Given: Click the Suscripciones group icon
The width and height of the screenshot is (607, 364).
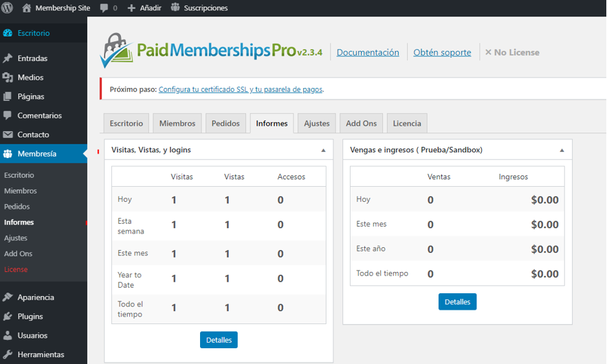Looking at the screenshot, I should [175, 8].
